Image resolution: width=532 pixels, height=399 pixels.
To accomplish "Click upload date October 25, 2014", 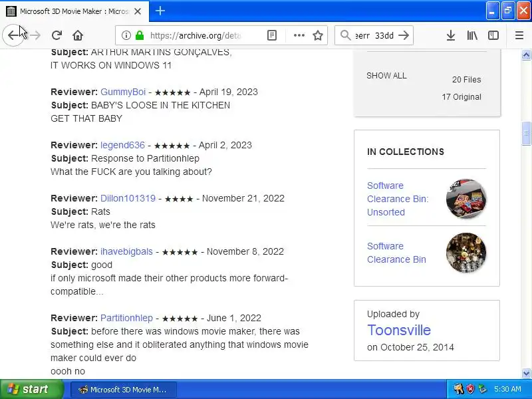I will (417, 347).
